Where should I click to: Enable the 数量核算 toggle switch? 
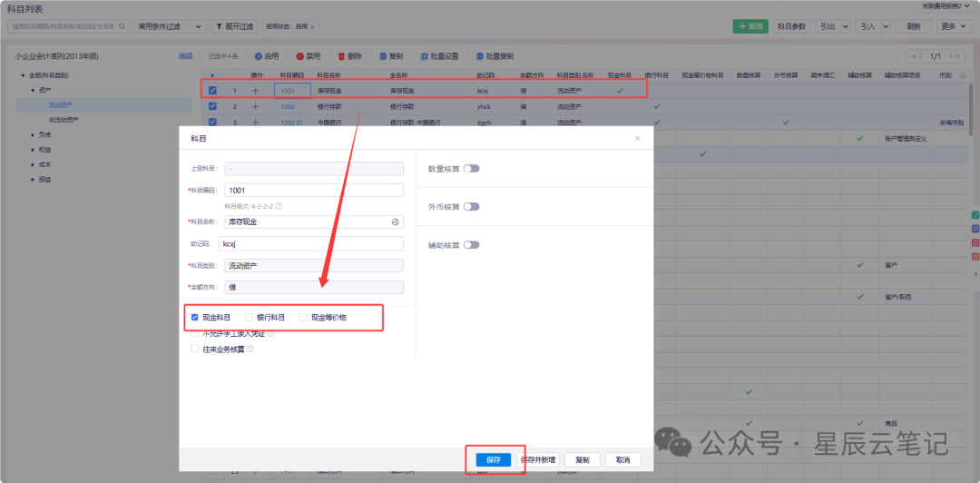click(x=471, y=169)
